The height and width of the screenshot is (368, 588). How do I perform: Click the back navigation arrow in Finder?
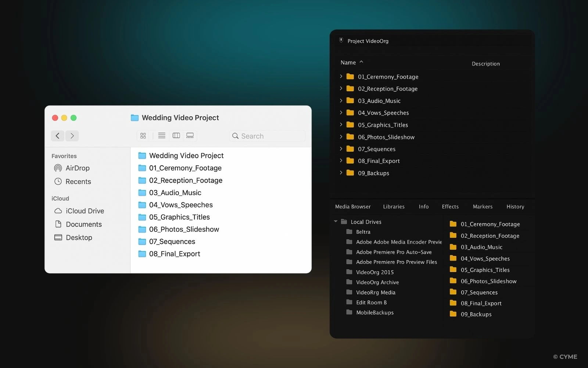pyautogui.click(x=57, y=136)
